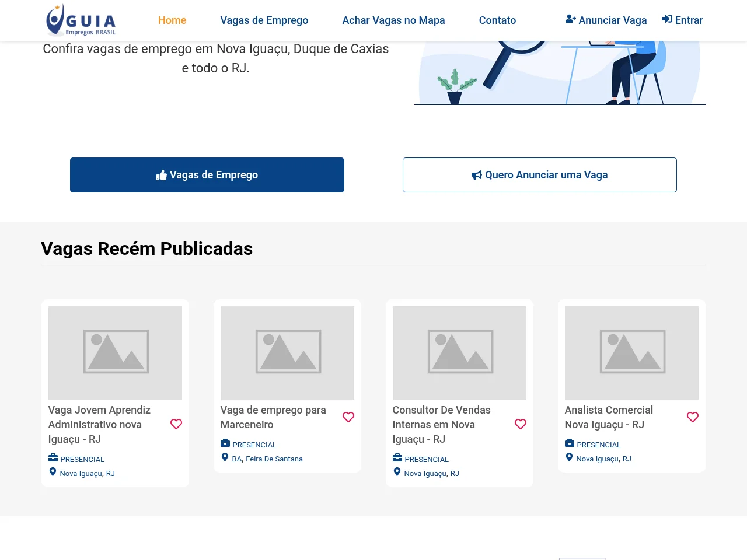This screenshot has width=747, height=560.
Task: Click Anunciar Vaga in the header
Action: pos(606,20)
